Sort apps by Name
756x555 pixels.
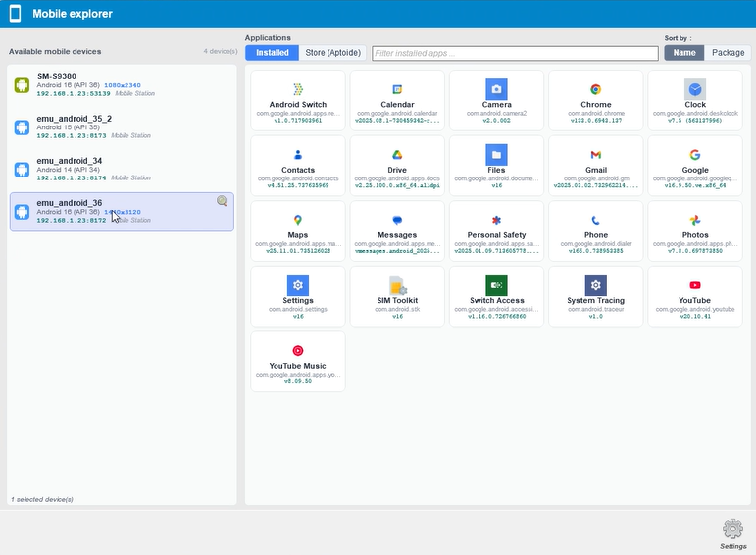click(x=684, y=53)
